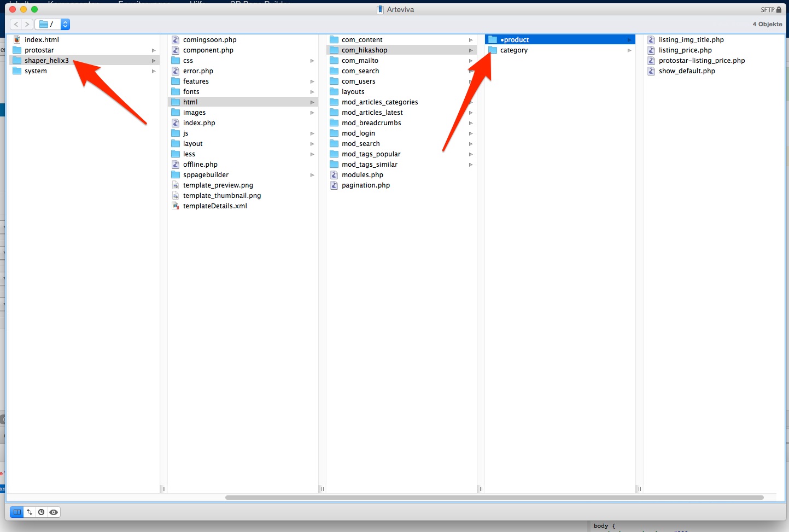The image size is (789, 532).
Task: Expand the mod_login folder arrow
Action: click(471, 133)
